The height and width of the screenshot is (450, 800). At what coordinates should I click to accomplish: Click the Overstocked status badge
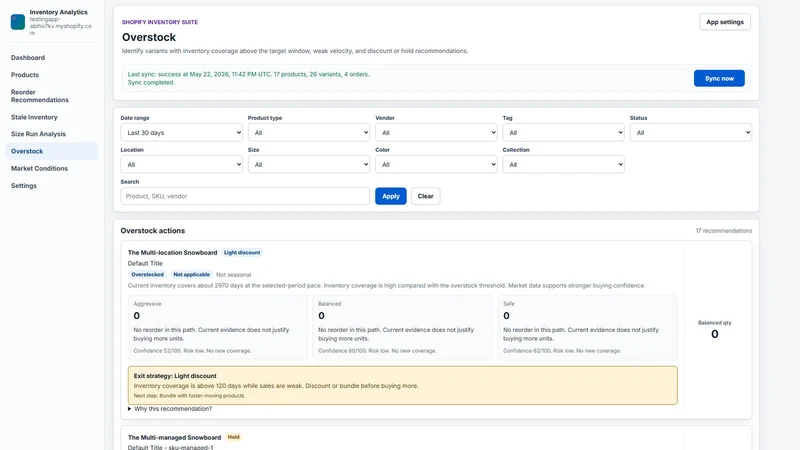point(147,274)
